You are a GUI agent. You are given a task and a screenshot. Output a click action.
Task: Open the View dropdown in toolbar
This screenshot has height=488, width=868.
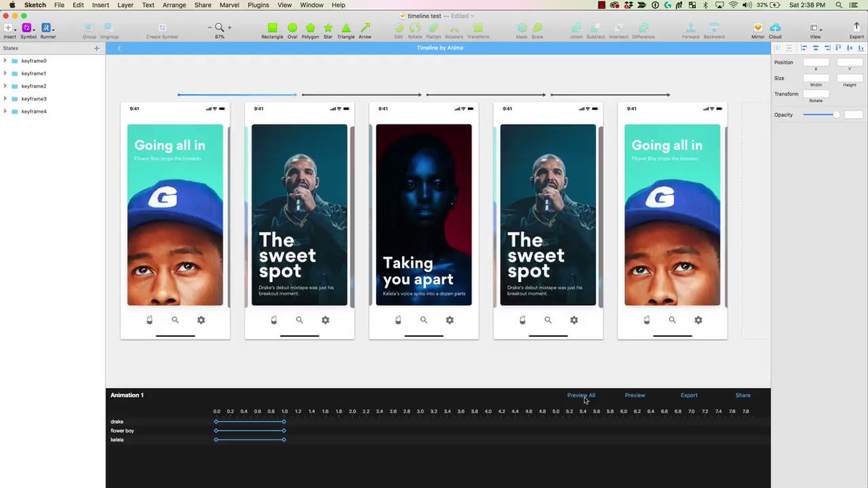pos(815,29)
